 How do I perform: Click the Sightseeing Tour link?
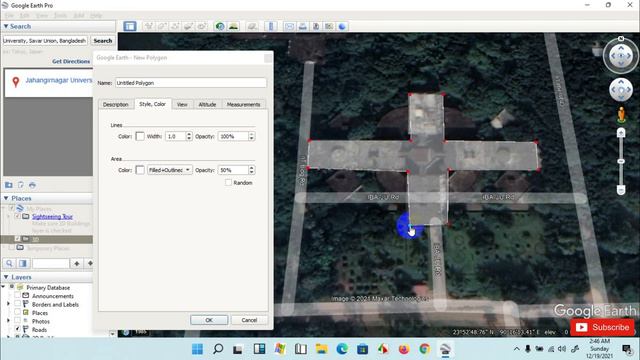click(x=52, y=216)
